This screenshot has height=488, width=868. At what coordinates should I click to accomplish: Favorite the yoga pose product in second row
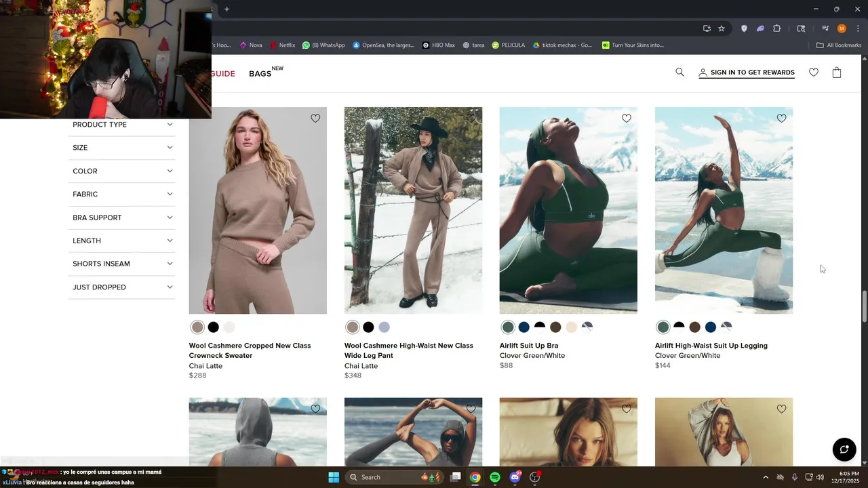(471, 409)
